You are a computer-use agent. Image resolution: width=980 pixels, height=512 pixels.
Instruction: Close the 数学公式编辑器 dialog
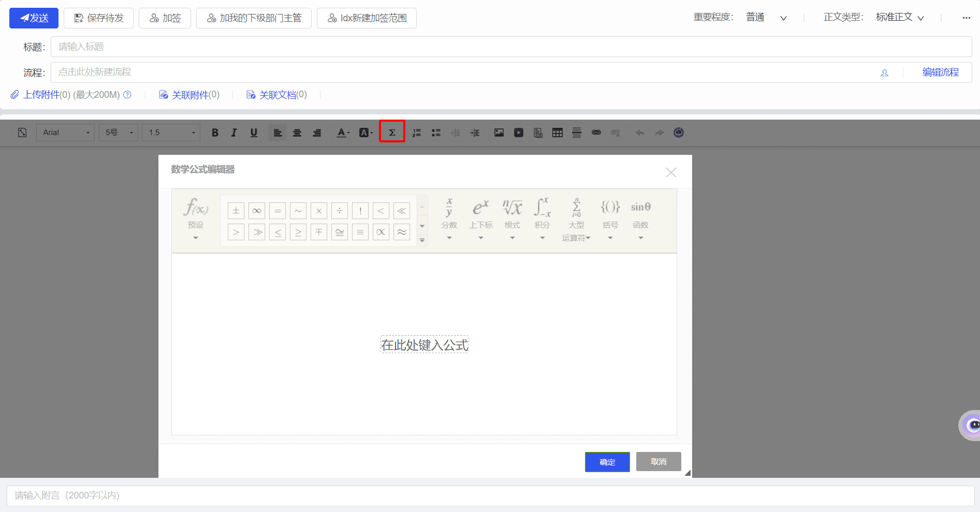671,172
